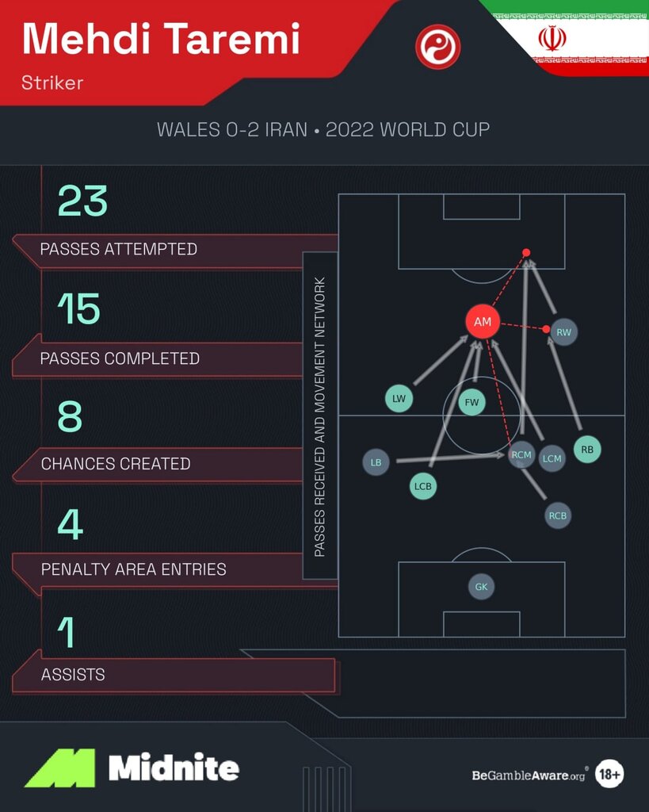Image resolution: width=649 pixels, height=812 pixels.
Task: Click the Passes Received and Movement Network label
Action: coord(320,416)
